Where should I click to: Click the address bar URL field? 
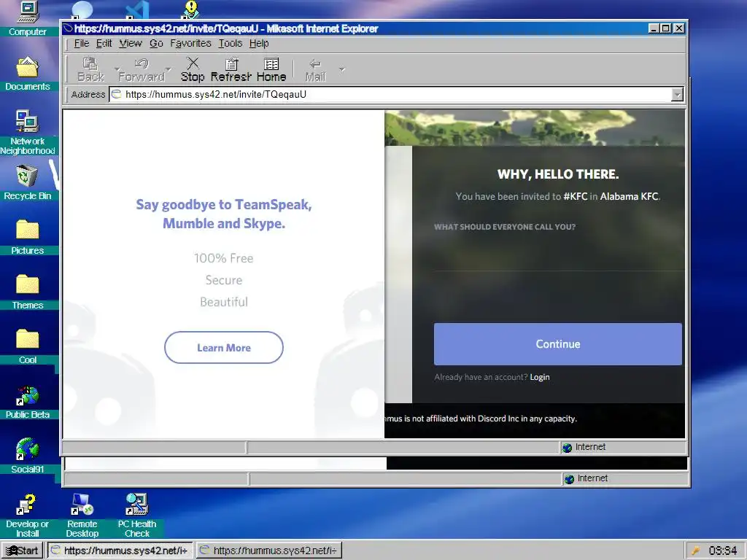[x=391, y=95]
